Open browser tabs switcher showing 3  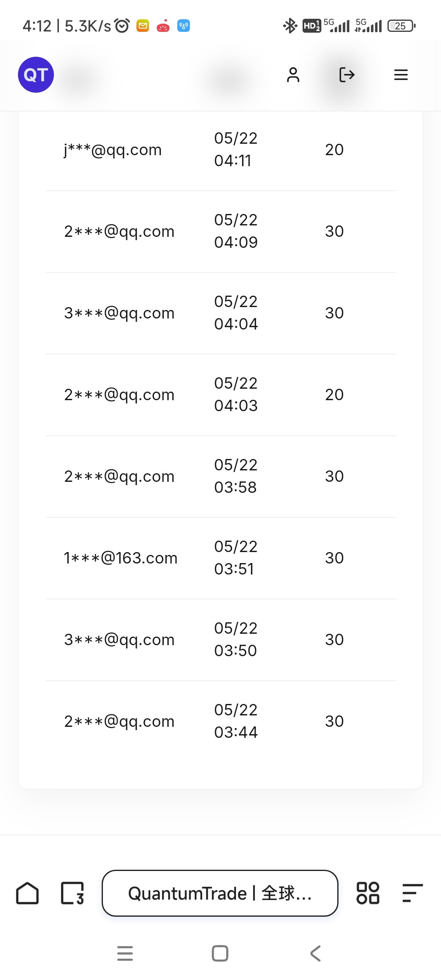tap(72, 893)
